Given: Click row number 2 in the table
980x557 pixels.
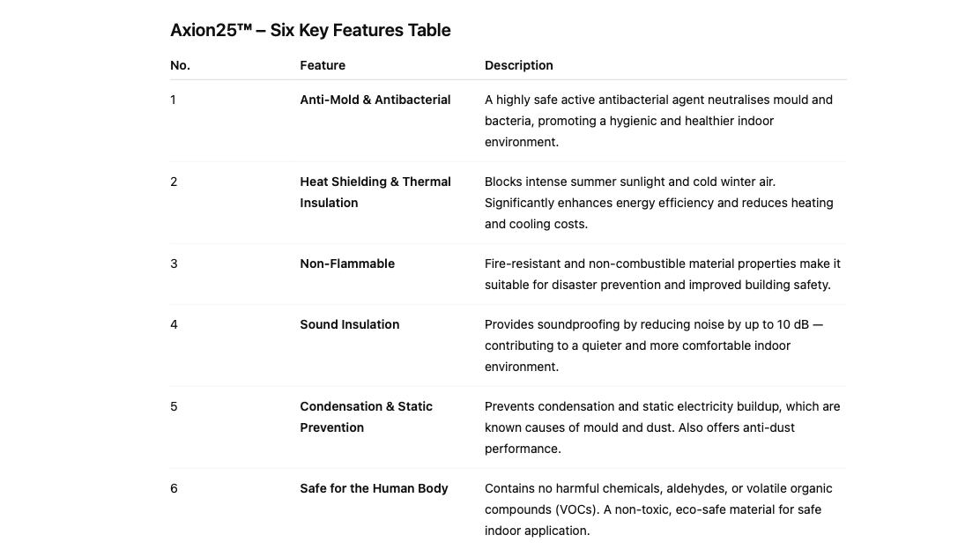Looking at the screenshot, I should (x=174, y=182).
